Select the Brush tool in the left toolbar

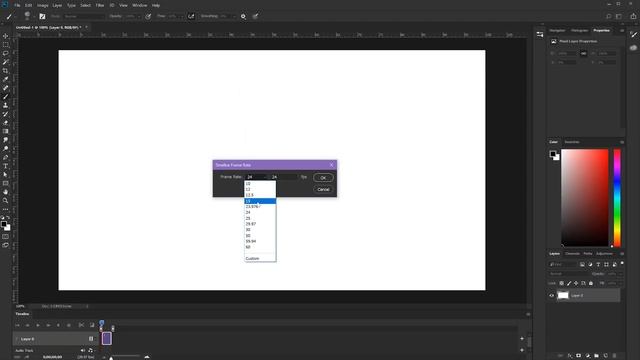point(6,97)
